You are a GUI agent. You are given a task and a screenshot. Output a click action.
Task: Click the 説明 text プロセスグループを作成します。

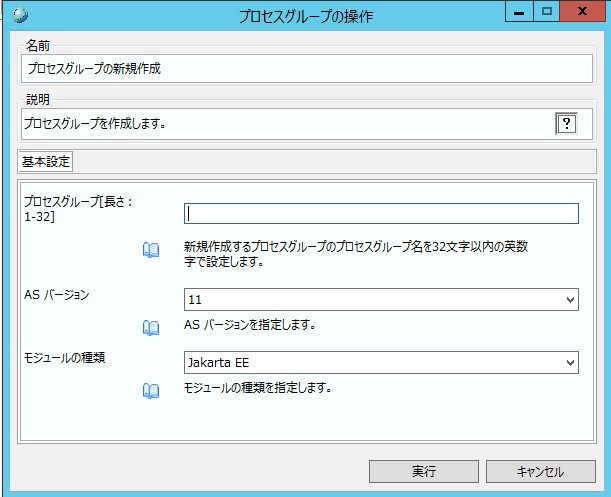pyautogui.click(x=94, y=124)
